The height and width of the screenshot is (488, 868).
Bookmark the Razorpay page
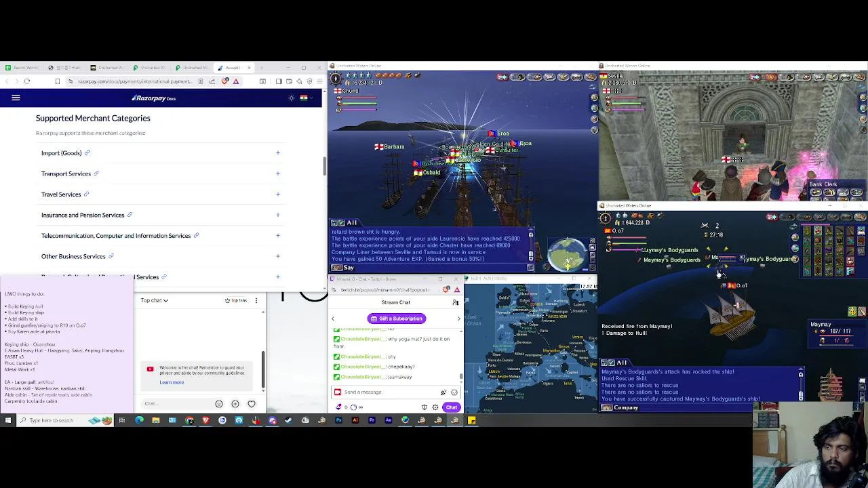click(58, 81)
